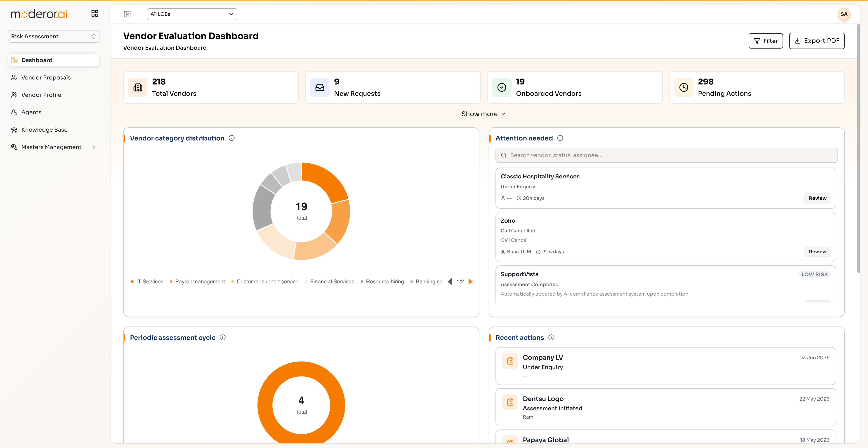Open Vendor Profile in the sidebar
Screen dimensions: 868x448
point(54,95)
